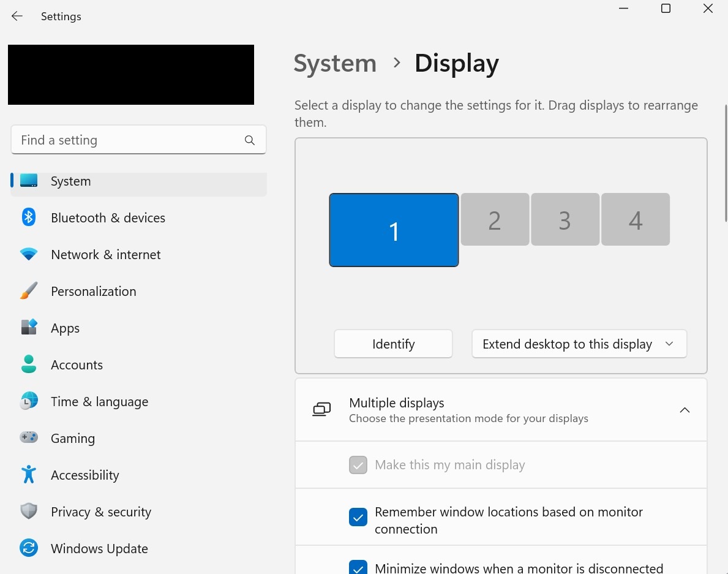728x574 pixels.
Task: Click the Make this my main display checkbox
Action: click(358, 465)
